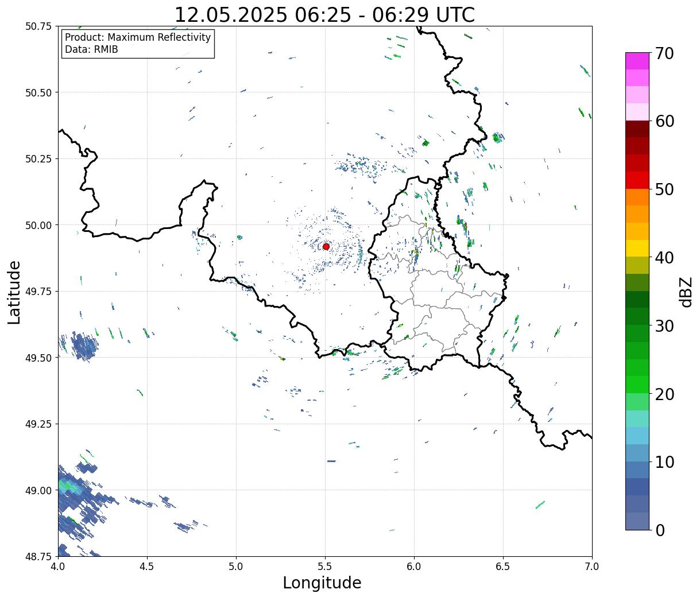Viewport: 700px width, 597px height.
Task: Click the colorbar tick label 20
Action: point(664,394)
